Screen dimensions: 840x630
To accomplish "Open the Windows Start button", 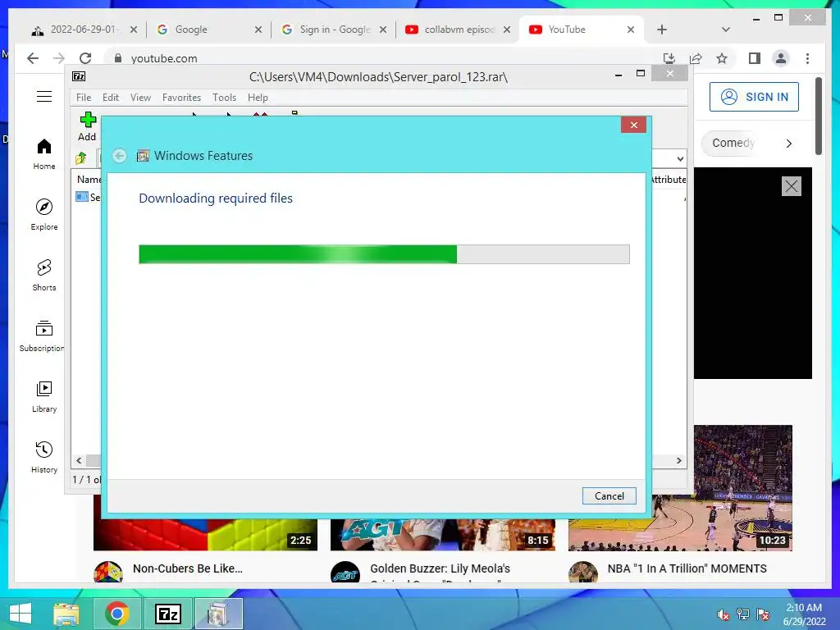I will (x=21, y=614).
